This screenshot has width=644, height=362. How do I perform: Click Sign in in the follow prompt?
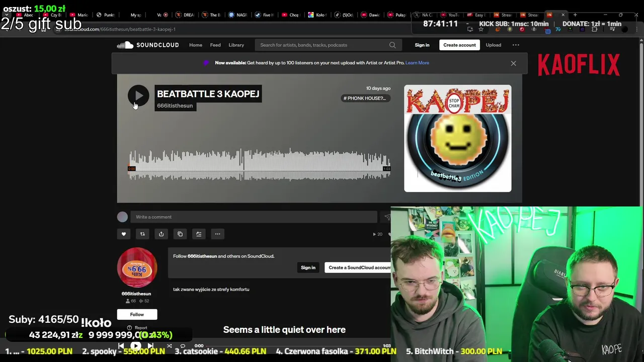click(308, 267)
